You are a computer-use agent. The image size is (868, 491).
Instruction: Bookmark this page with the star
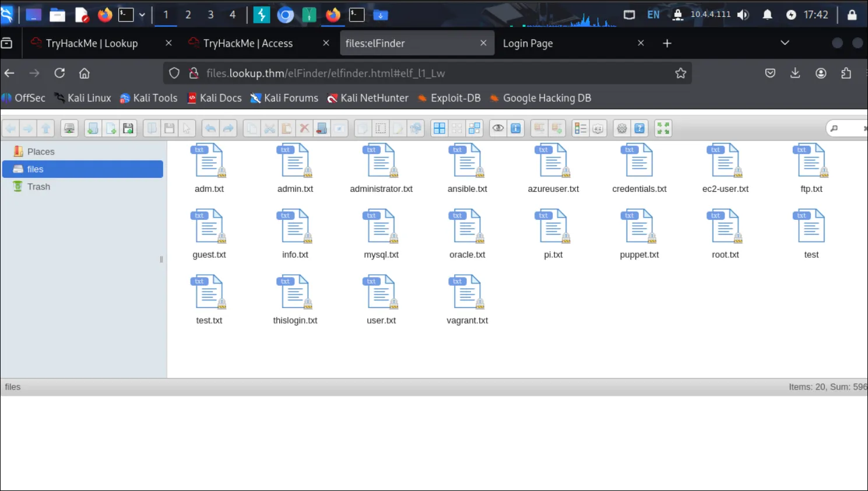pos(680,73)
